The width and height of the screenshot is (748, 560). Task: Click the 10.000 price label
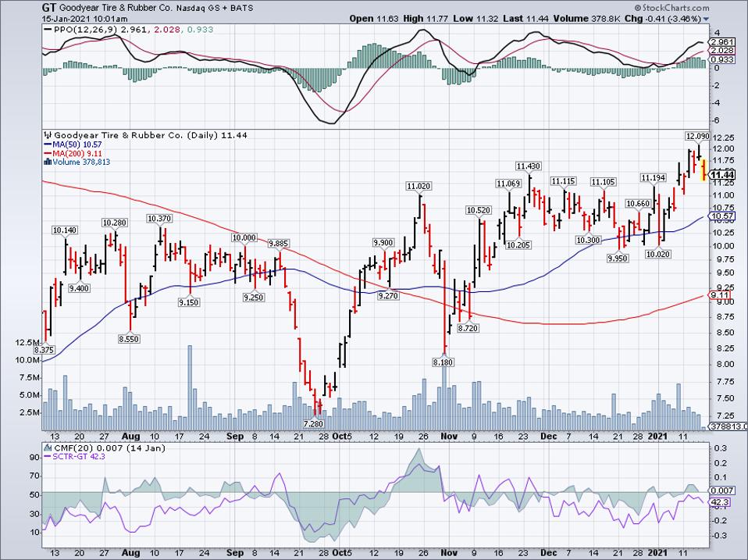coord(244,237)
